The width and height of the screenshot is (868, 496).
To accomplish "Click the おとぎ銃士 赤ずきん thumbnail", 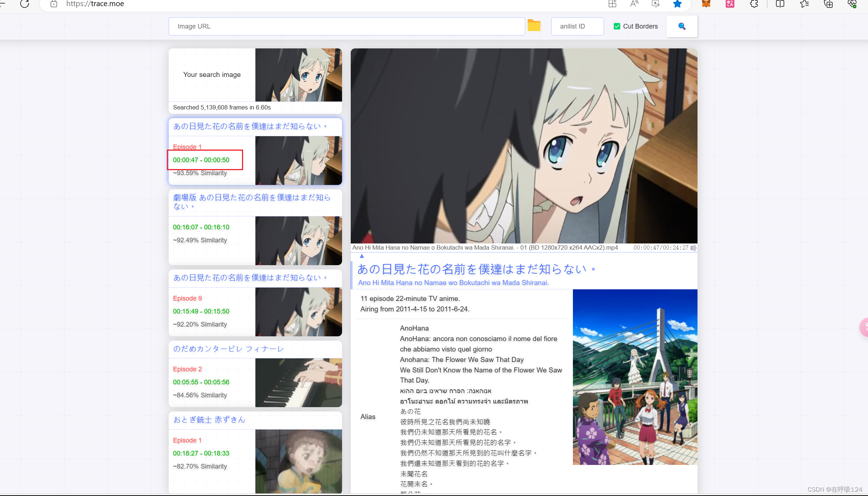I will 298,461.
